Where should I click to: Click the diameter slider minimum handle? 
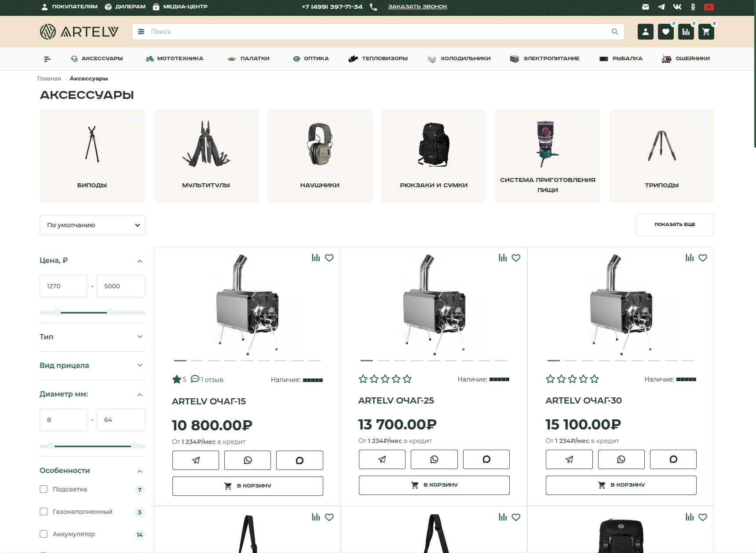51,446
